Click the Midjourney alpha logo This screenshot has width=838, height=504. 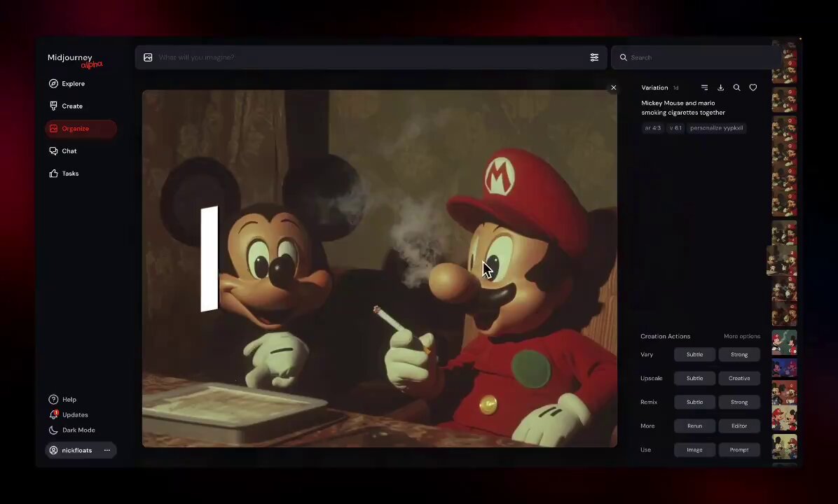75,60
